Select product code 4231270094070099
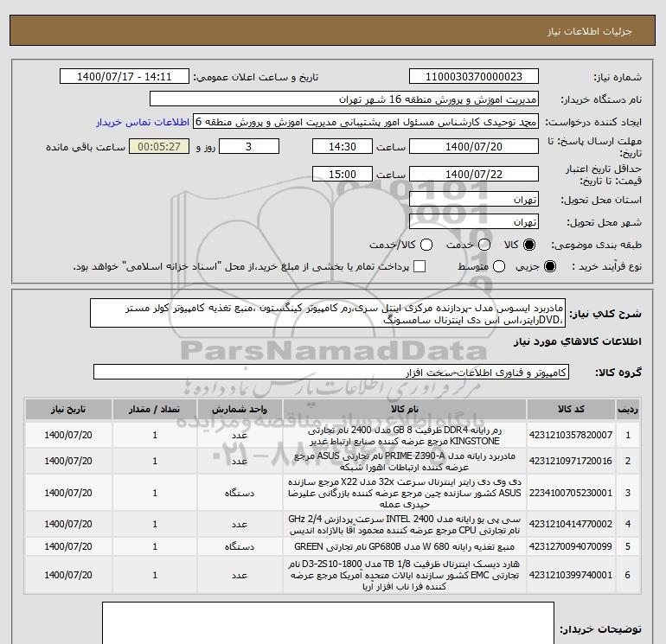 (x=571, y=546)
